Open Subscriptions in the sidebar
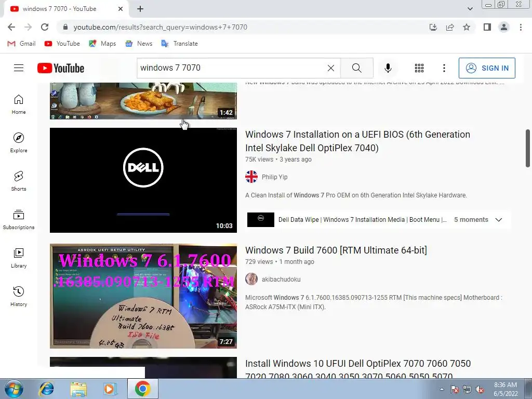The height and width of the screenshot is (399, 532). pyautogui.click(x=19, y=220)
